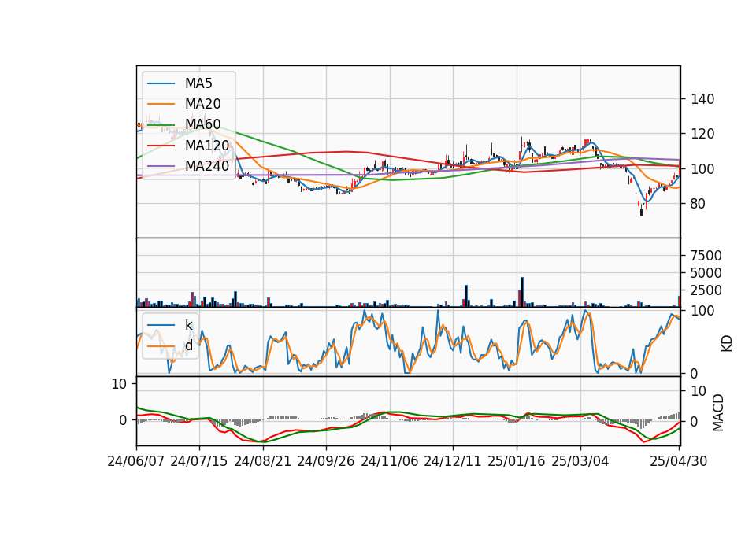
Task: Click the left MACD axis label 10
Action: point(119,385)
